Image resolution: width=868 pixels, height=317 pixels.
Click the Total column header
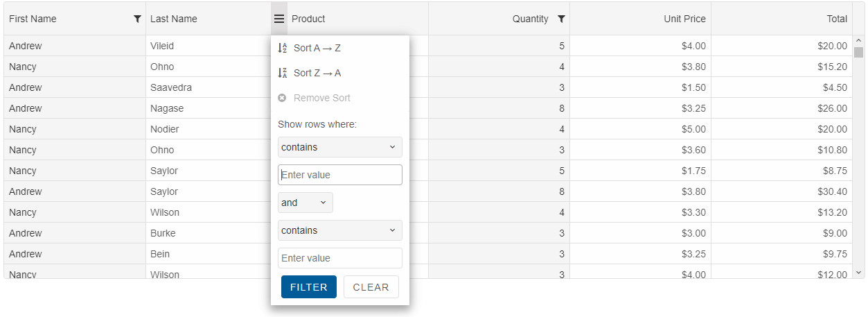pyautogui.click(x=836, y=19)
